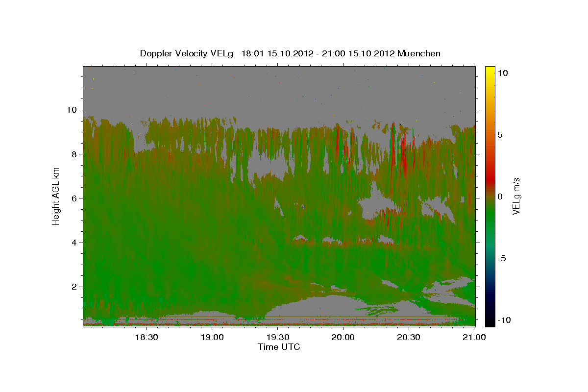Click the black bottom of the colorbar
Image resolution: width=588 pixels, height=392 pixels.
(490, 321)
